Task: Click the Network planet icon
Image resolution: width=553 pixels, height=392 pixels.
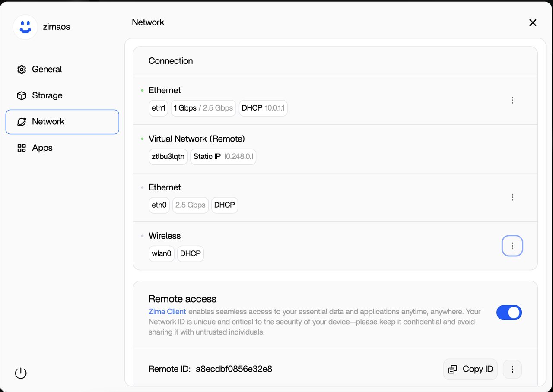Action: coord(22,122)
